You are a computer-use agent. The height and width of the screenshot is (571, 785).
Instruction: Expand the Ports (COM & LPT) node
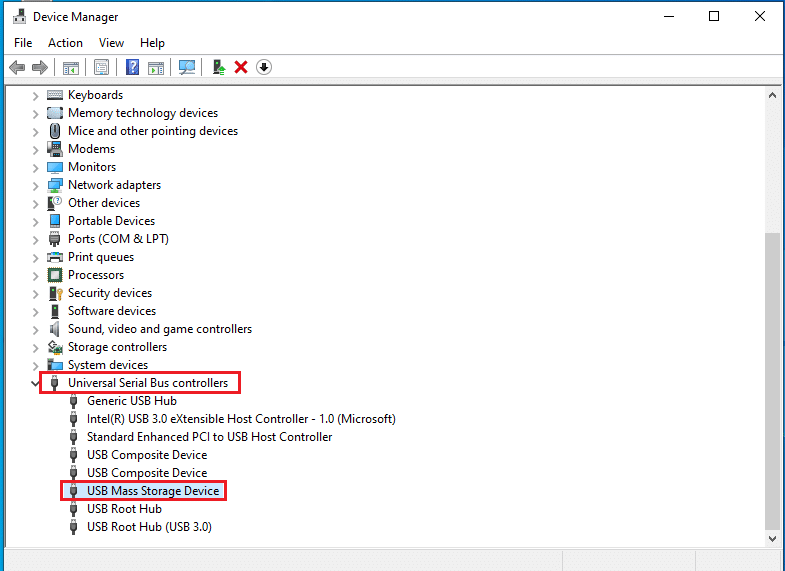click(36, 240)
